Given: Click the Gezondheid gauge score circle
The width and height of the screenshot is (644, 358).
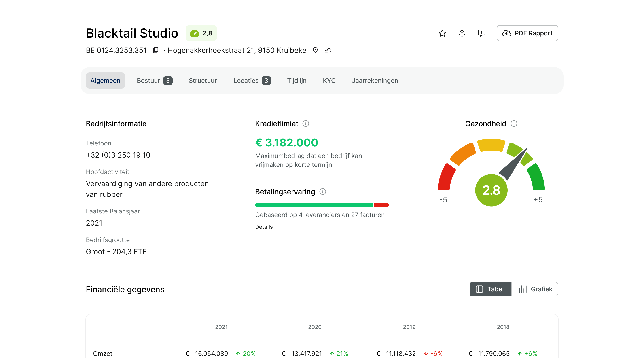Looking at the screenshot, I should pos(491,190).
